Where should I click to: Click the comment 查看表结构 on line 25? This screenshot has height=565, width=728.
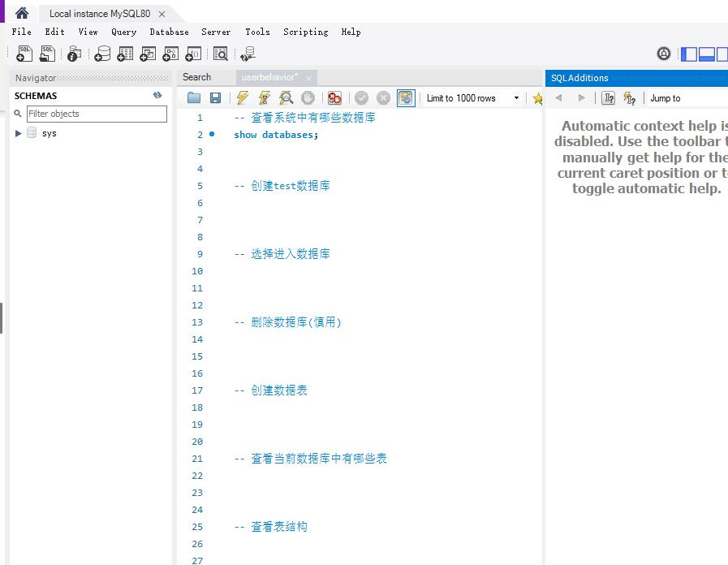pyautogui.click(x=270, y=527)
